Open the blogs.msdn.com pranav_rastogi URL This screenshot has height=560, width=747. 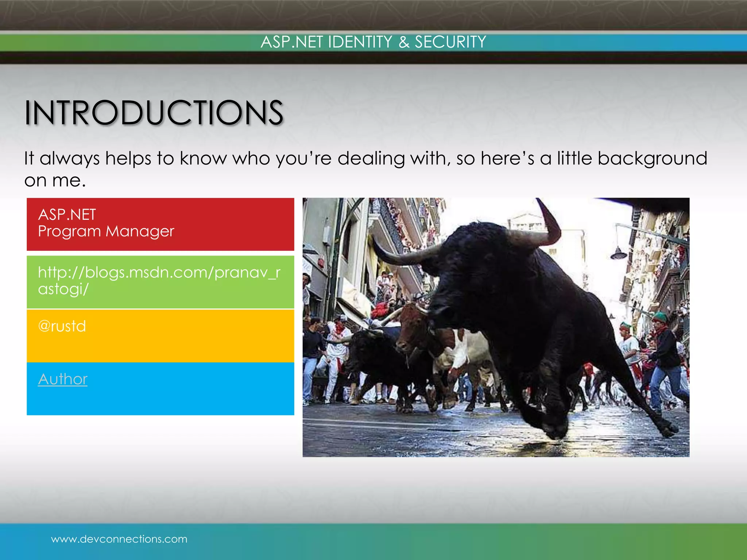click(x=159, y=272)
